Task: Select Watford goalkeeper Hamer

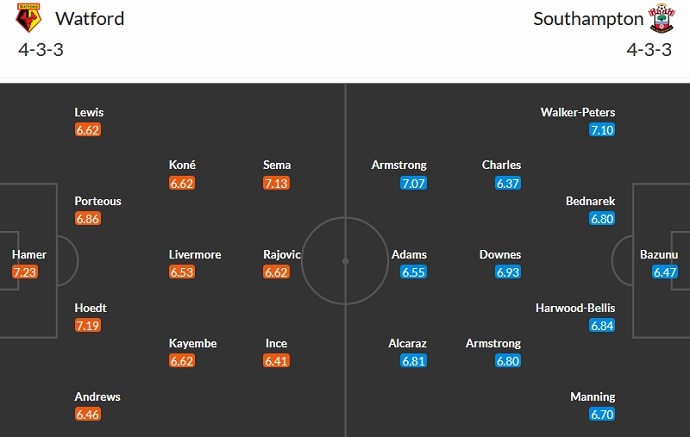Action: (29, 254)
